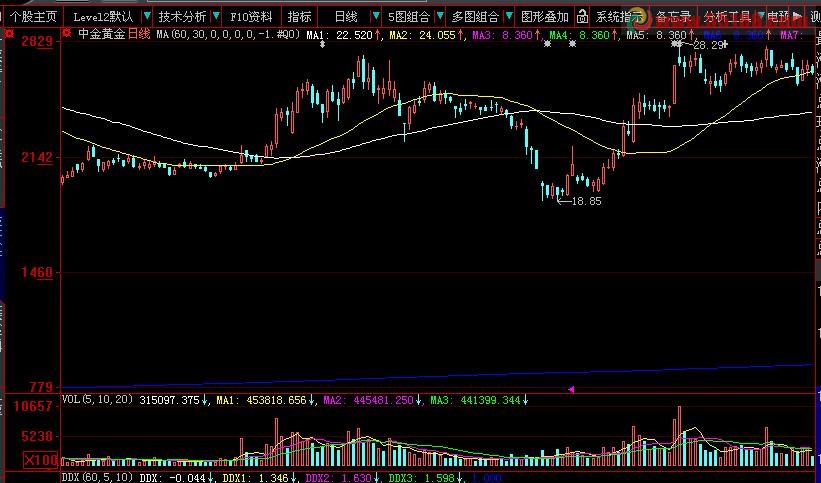Click the magenta triangle marker above volume

(571, 389)
